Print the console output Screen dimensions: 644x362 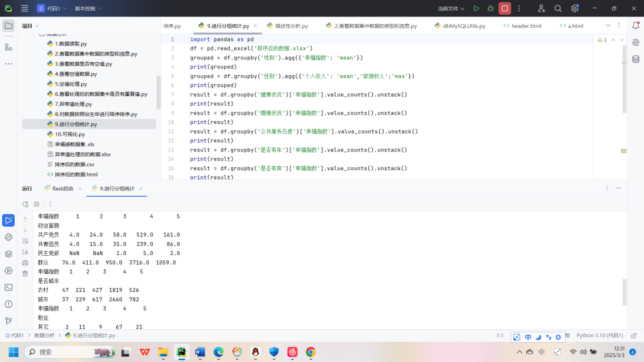pyautogui.click(x=25, y=262)
